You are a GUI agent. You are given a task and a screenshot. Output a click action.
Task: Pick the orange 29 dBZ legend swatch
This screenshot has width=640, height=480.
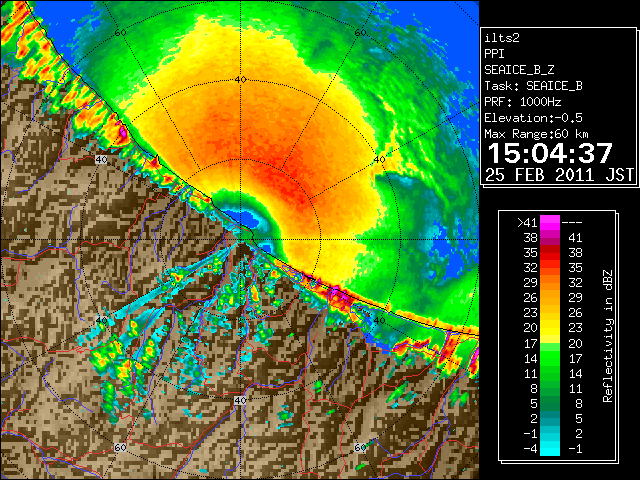point(550,282)
